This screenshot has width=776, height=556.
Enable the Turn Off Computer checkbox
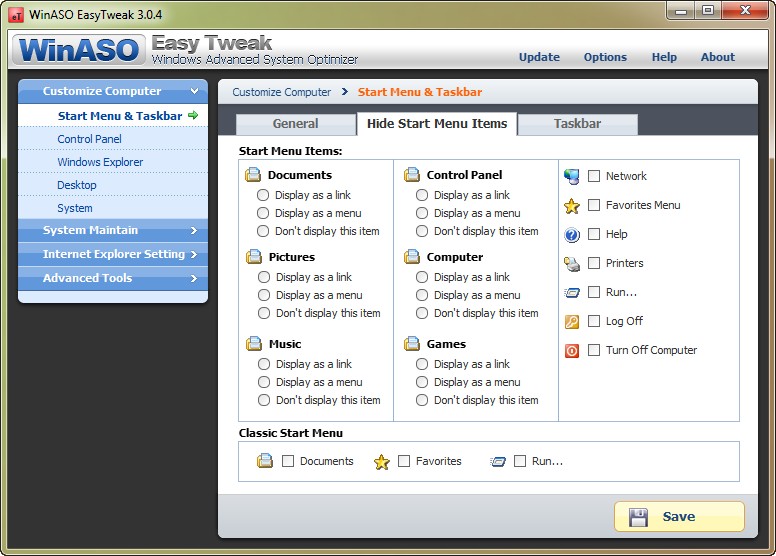(594, 350)
